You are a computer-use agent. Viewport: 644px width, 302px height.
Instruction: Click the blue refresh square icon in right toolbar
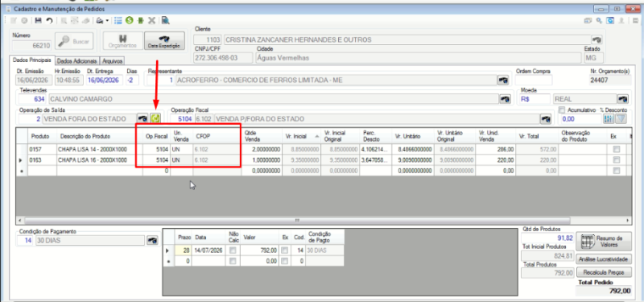point(611,20)
